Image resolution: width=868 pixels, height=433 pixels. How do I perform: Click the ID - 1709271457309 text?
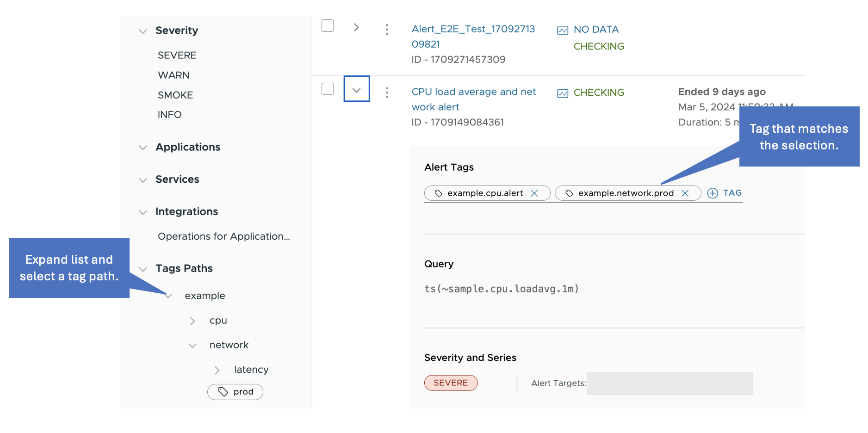(459, 60)
